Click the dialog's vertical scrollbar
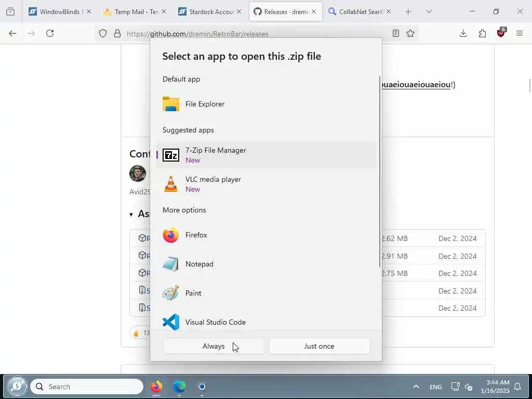 click(x=380, y=171)
